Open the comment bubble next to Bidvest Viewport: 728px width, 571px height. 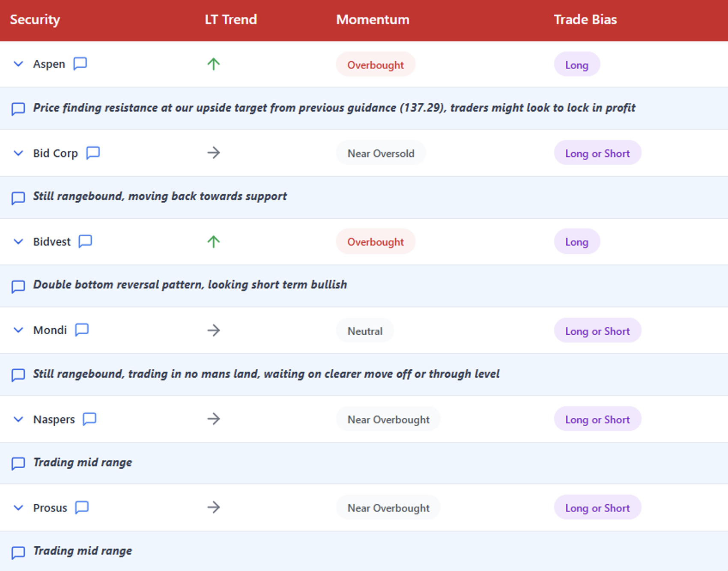pos(85,241)
